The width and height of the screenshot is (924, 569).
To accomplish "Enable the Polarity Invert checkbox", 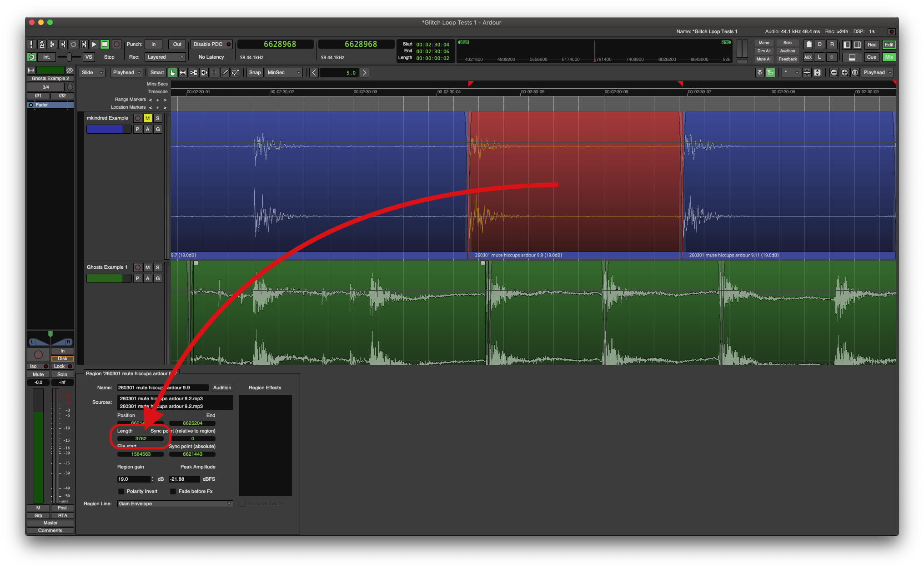I will click(x=121, y=491).
